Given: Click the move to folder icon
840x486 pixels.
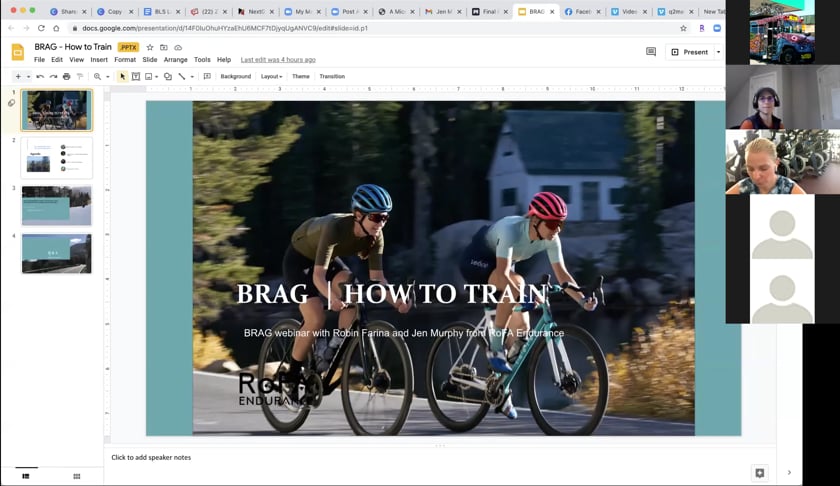Looking at the screenshot, I should tap(164, 47).
